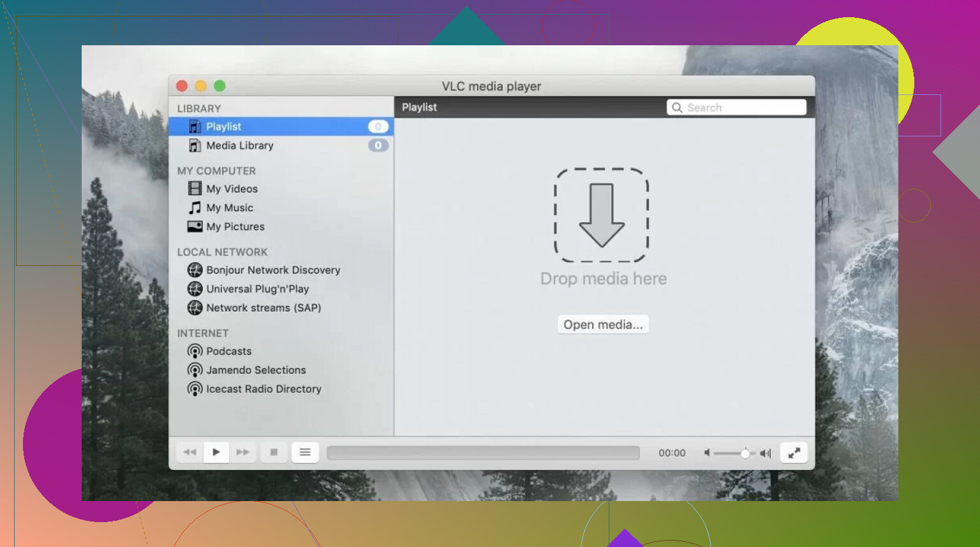
Task: Click the My Pictures image icon
Action: [x=195, y=226]
